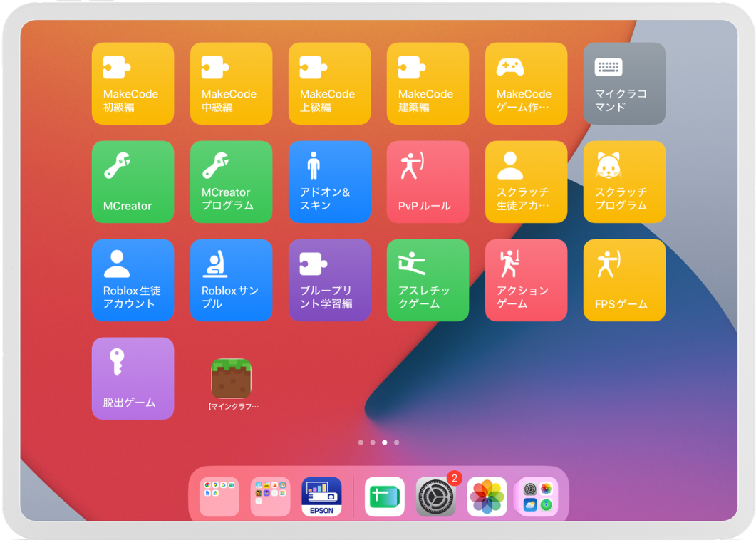The image size is (756, 540).
Task: Open the green battery-style app in the dock
Action: coord(385,497)
